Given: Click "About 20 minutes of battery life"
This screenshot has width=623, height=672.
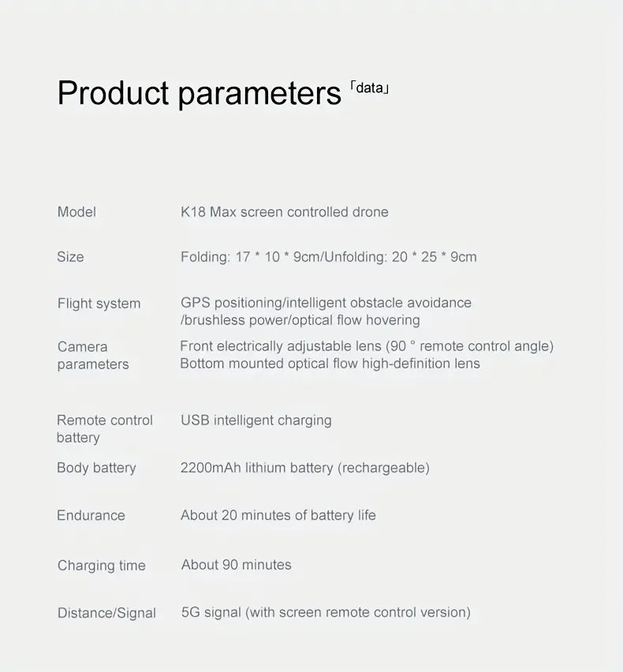Looking at the screenshot, I should pos(278,515).
